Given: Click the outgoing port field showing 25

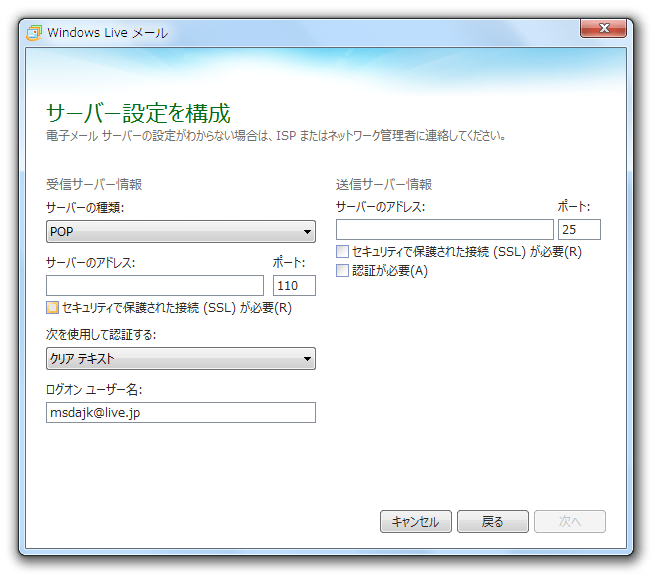Looking at the screenshot, I should tap(579, 230).
